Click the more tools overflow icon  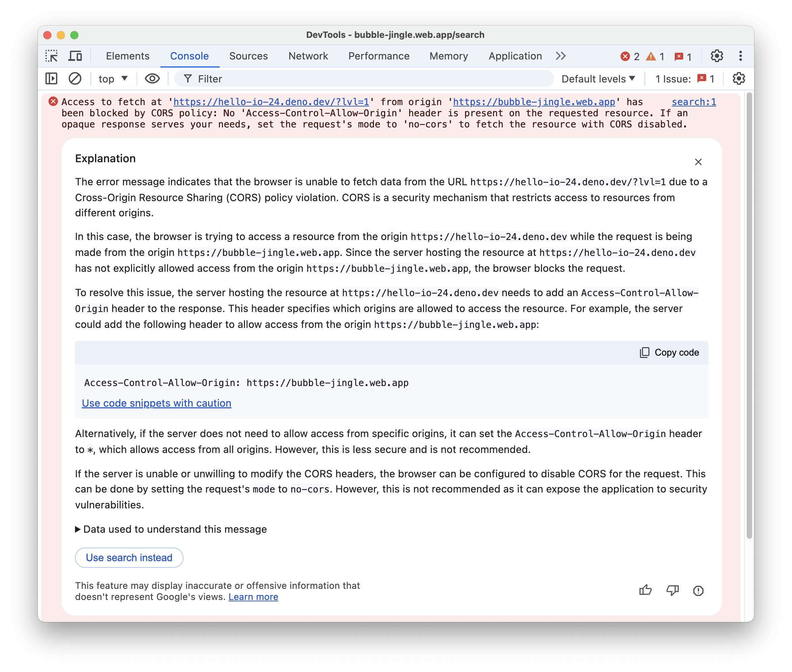coord(562,56)
